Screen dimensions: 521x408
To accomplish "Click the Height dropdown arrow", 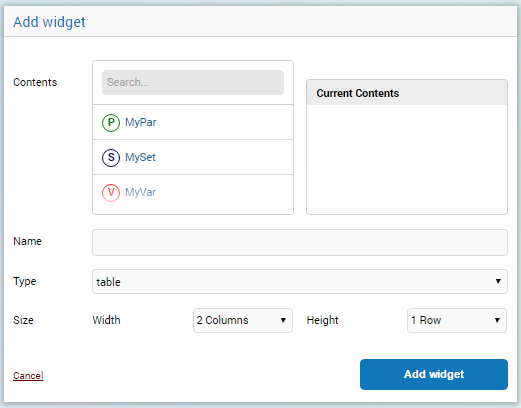I will pyautogui.click(x=497, y=320).
